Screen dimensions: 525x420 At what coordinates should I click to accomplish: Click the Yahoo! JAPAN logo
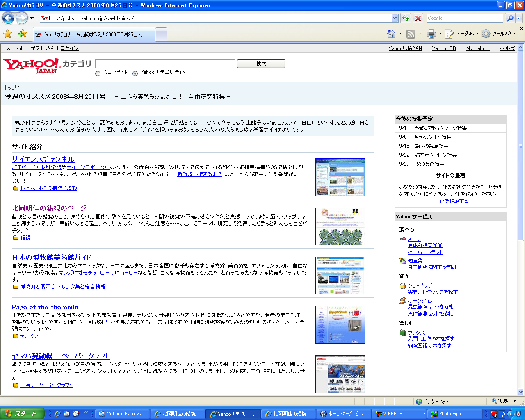click(x=32, y=66)
